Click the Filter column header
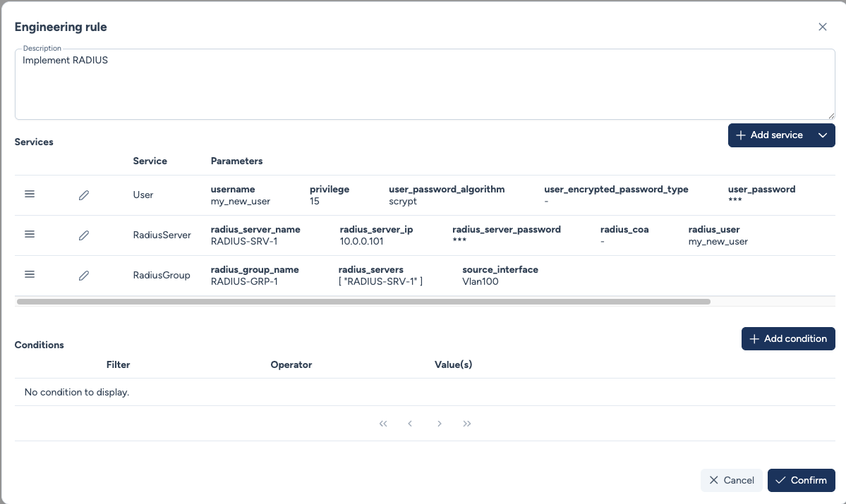This screenshot has width=846, height=504. click(118, 364)
